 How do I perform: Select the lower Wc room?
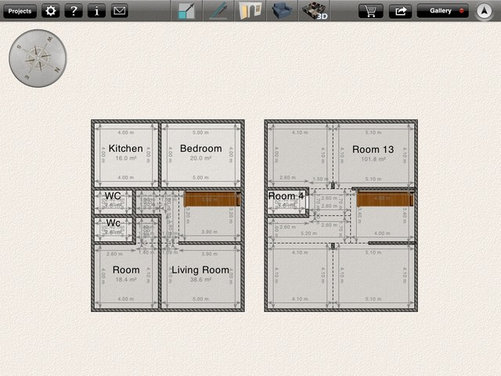113,223
